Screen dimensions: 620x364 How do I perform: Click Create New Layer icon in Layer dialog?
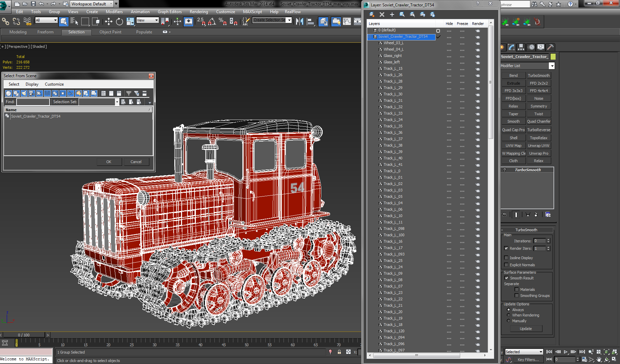pyautogui.click(x=372, y=14)
